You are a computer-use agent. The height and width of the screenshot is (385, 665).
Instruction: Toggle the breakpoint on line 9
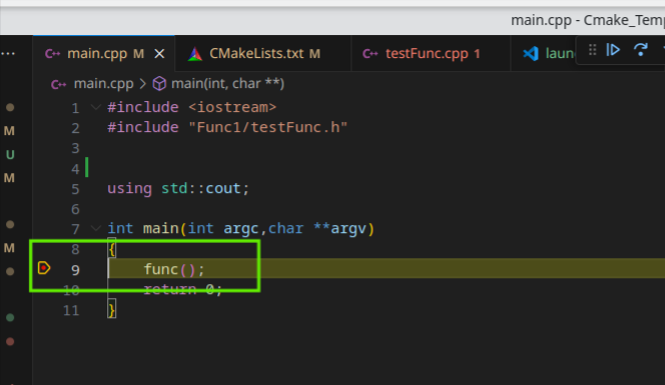tap(44, 268)
